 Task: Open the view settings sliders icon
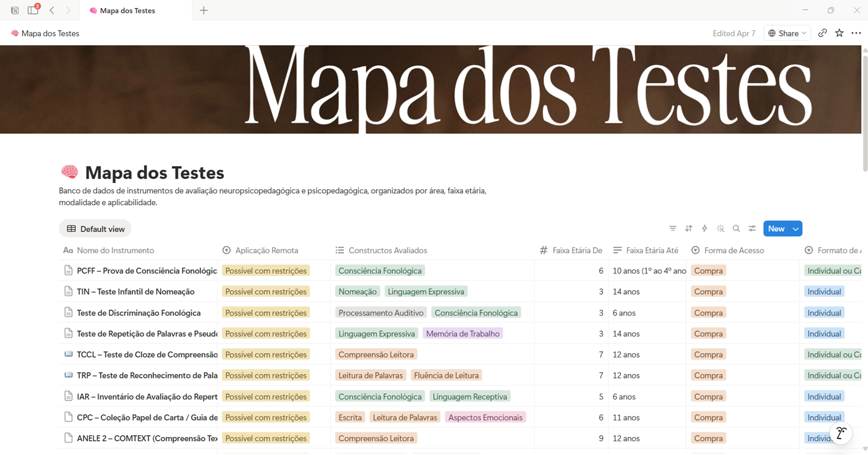click(x=752, y=228)
